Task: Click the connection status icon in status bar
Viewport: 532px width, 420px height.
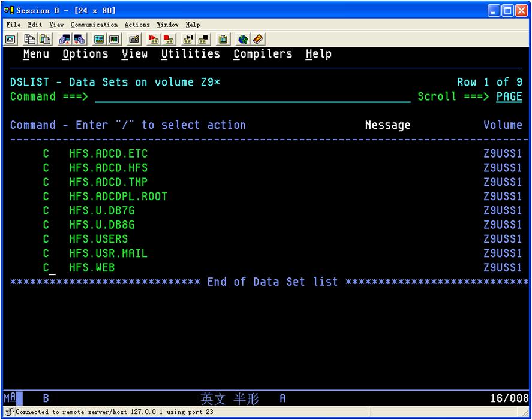Action: 10,412
